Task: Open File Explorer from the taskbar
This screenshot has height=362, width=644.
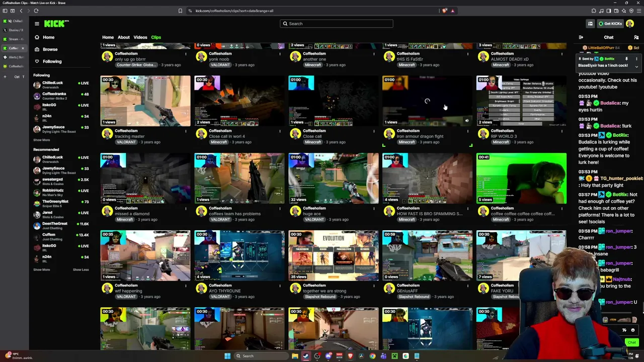Action: [x=295, y=356]
